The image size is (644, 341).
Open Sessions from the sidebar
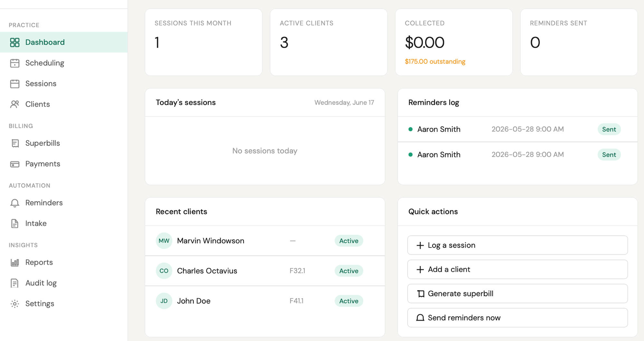[64, 83]
